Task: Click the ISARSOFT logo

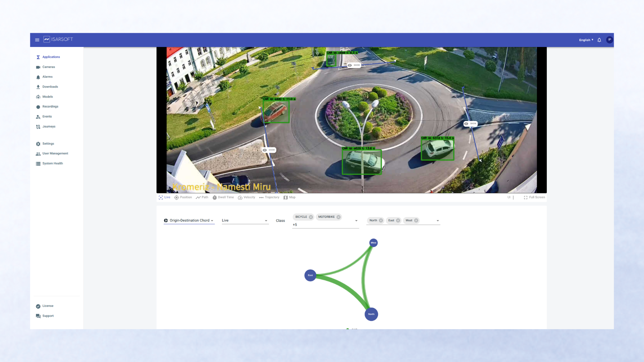Action: (58, 39)
